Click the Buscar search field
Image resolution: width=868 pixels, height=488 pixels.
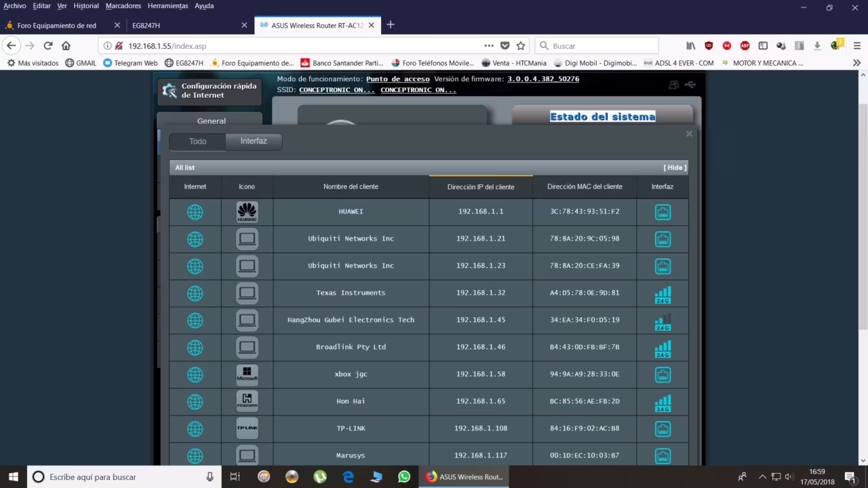pos(597,46)
